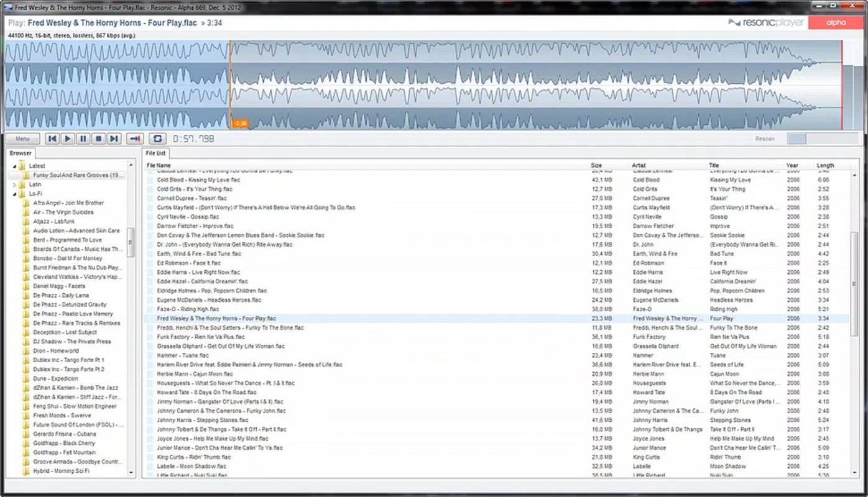The image size is (868, 497).
Task: Click the file list vertical scrollbar
Action: [x=854, y=284]
